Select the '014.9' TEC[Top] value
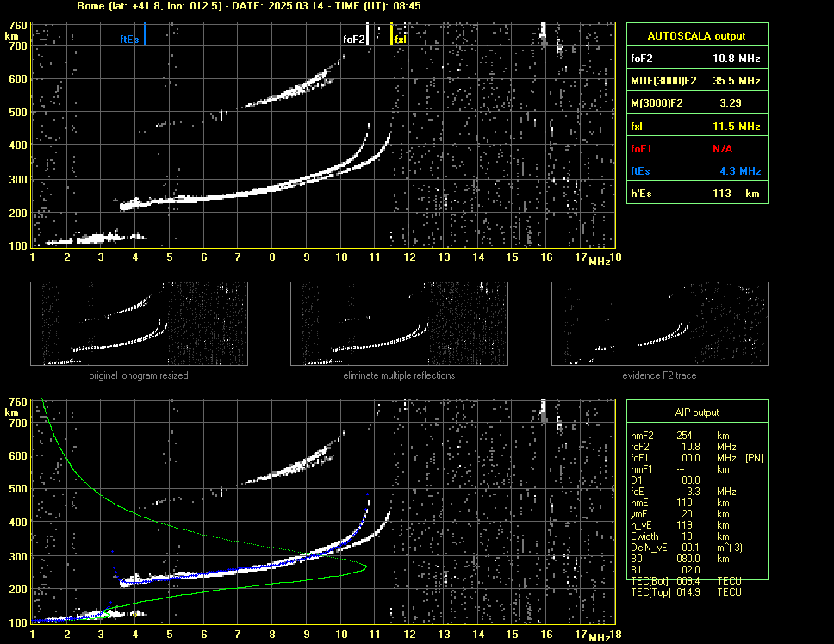The image size is (834, 644). click(x=688, y=592)
